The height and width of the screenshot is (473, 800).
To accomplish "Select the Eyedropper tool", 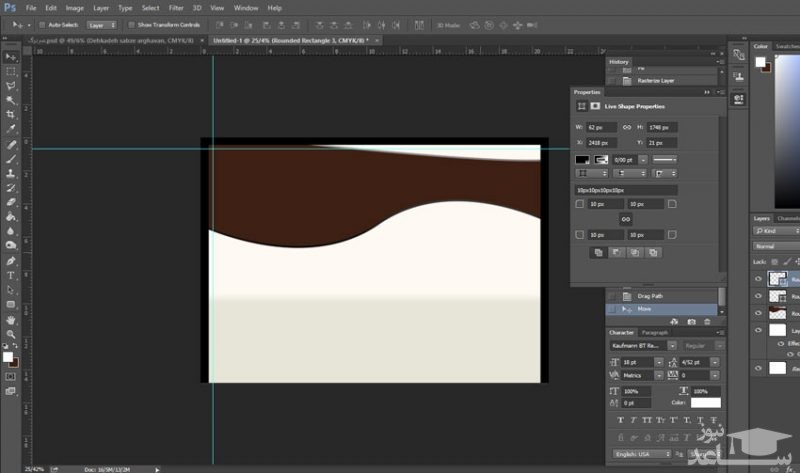I will point(10,129).
